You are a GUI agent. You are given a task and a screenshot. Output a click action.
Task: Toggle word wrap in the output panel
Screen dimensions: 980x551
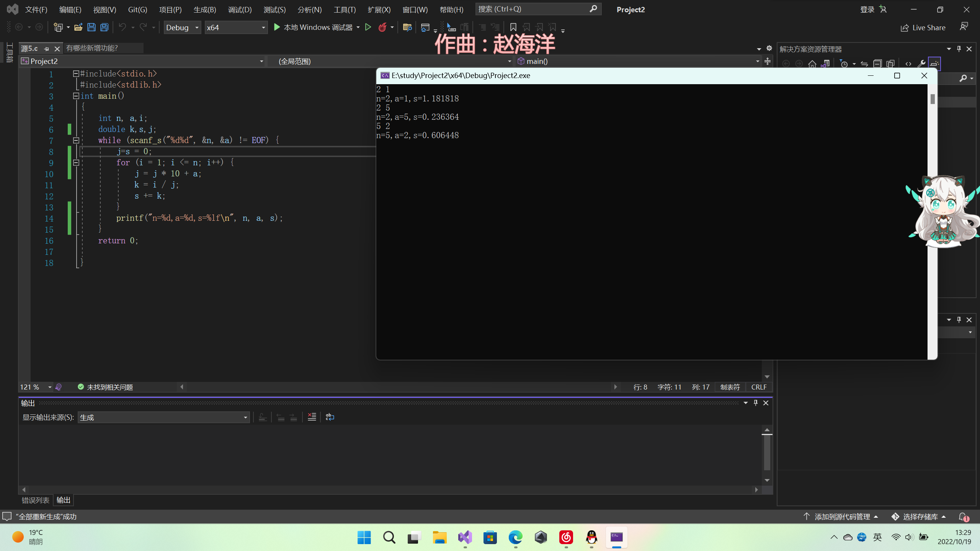330,417
